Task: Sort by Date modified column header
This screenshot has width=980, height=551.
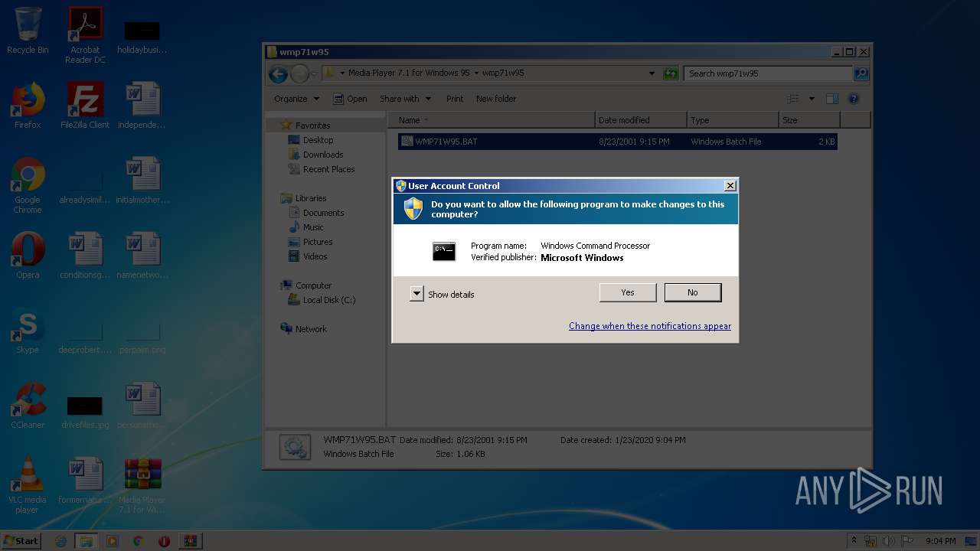Action: coord(640,120)
